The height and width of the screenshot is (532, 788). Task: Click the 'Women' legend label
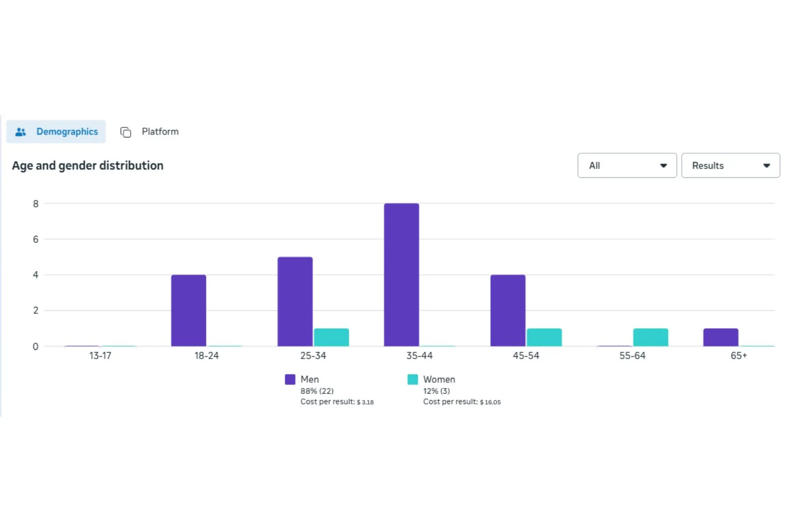tap(439, 379)
